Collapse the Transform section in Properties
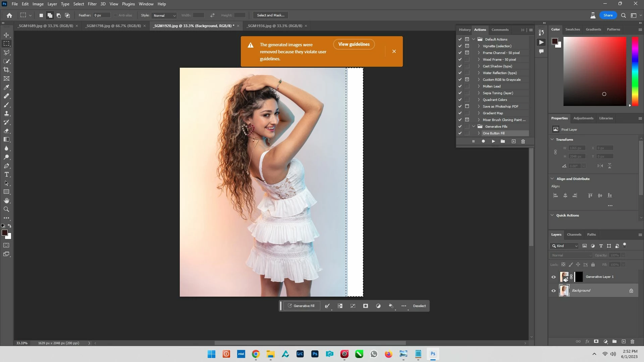The height and width of the screenshot is (362, 644). [552, 139]
